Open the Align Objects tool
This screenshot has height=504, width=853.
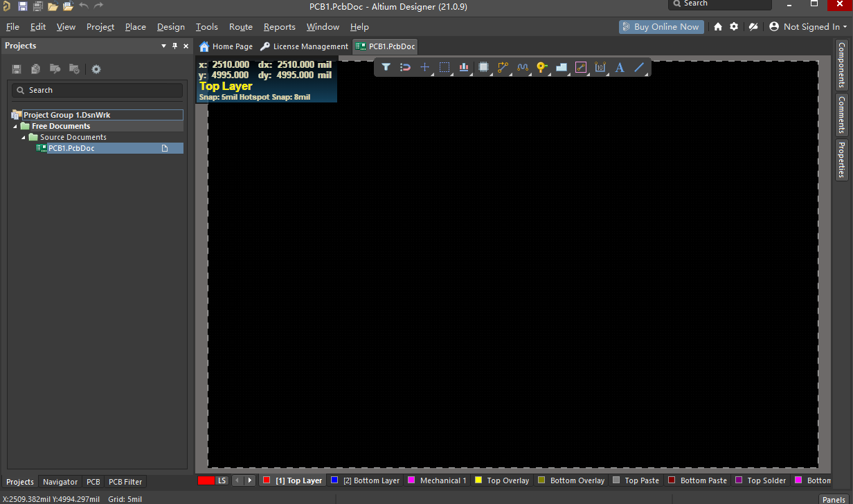tap(464, 67)
